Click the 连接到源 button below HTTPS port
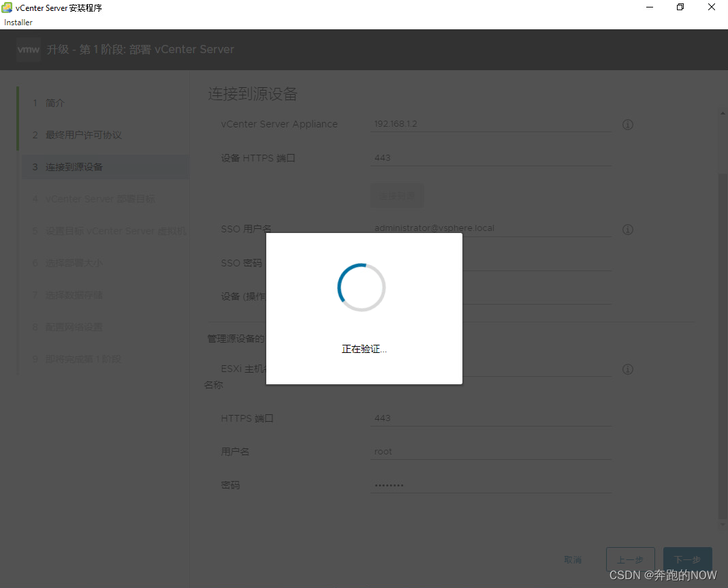The height and width of the screenshot is (588, 728). pos(397,196)
